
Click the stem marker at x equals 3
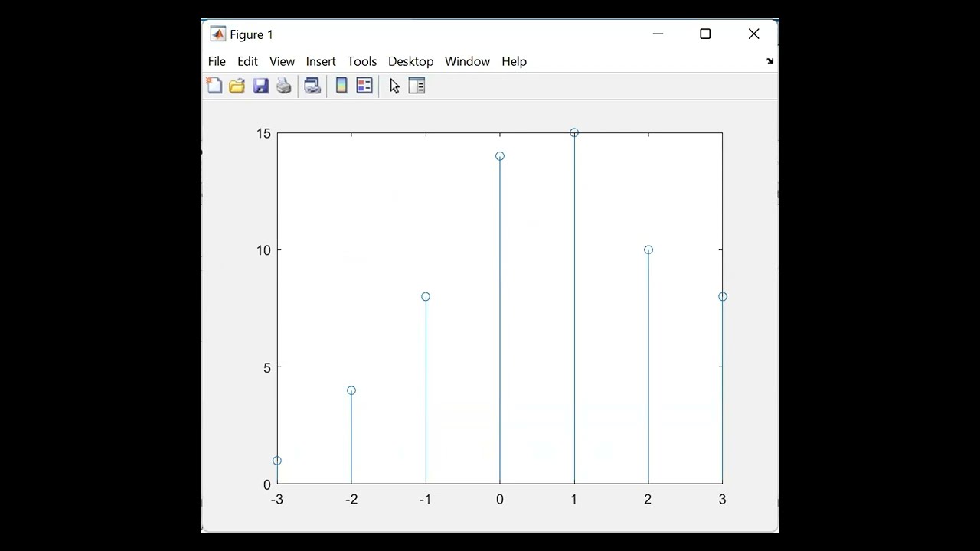(x=723, y=296)
